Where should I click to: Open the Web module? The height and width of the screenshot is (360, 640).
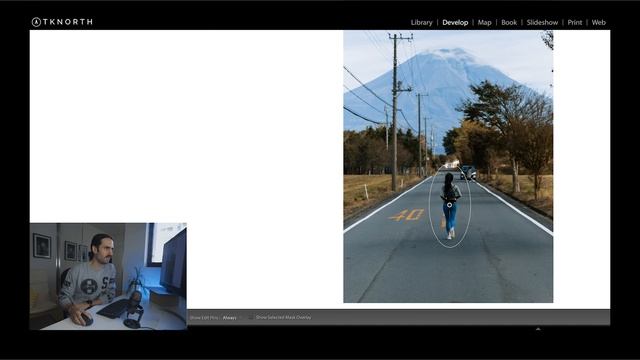click(599, 22)
